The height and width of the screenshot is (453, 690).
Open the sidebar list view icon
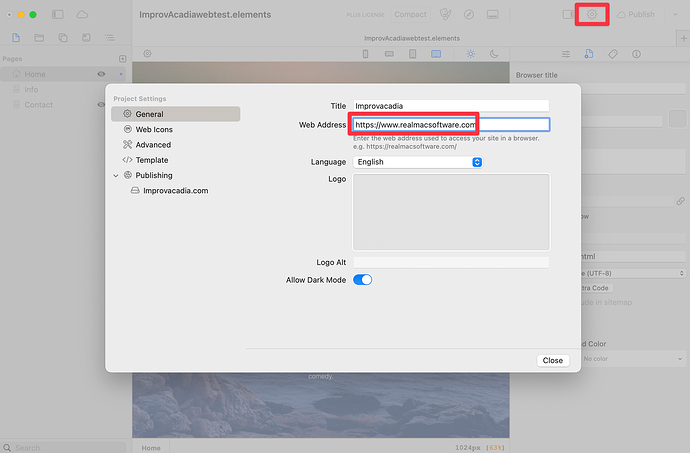[x=110, y=38]
